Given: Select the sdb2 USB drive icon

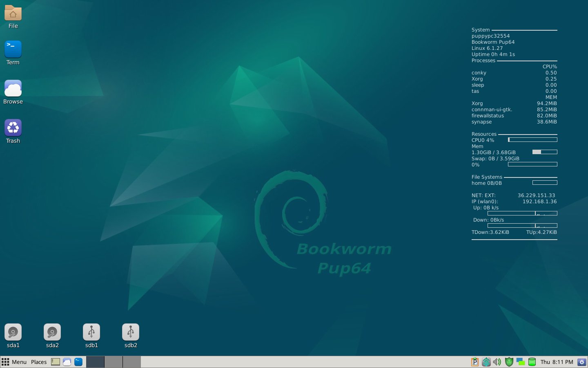Looking at the screenshot, I should click(x=131, y=332).
